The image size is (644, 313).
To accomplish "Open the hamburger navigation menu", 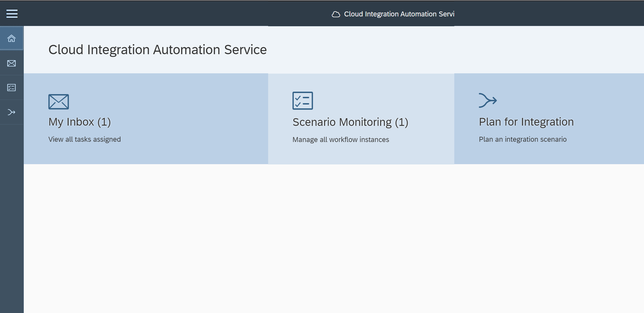I will coord(12,13).
